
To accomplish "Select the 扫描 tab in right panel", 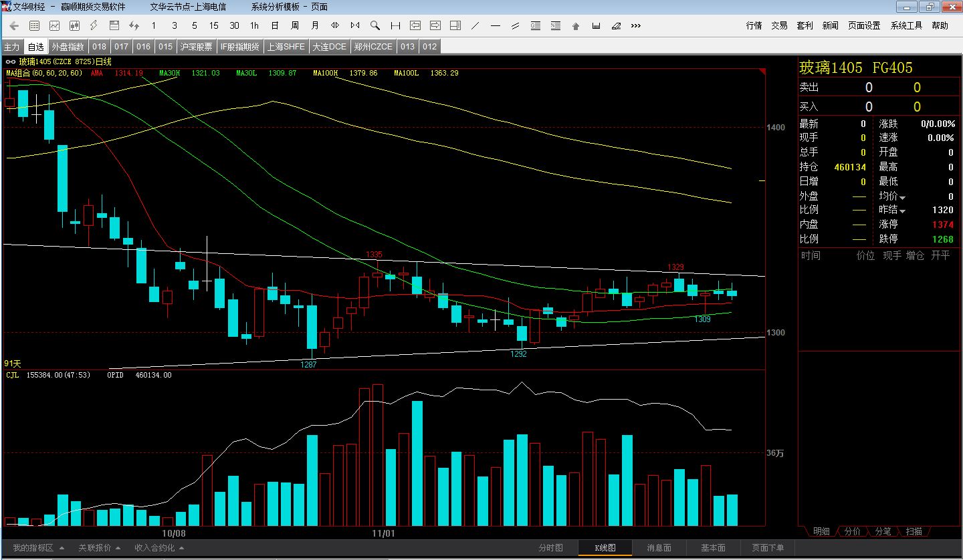I will coord(914,531).
